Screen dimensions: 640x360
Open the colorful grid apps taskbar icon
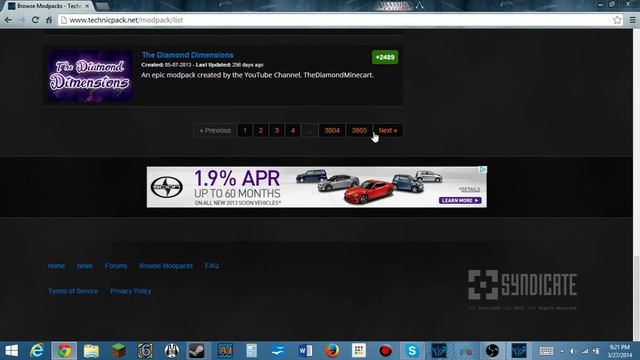(x=359, y=351)
